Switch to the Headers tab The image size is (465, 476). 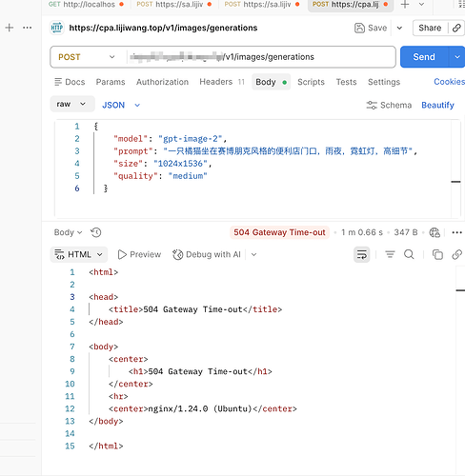coord(222,82)
